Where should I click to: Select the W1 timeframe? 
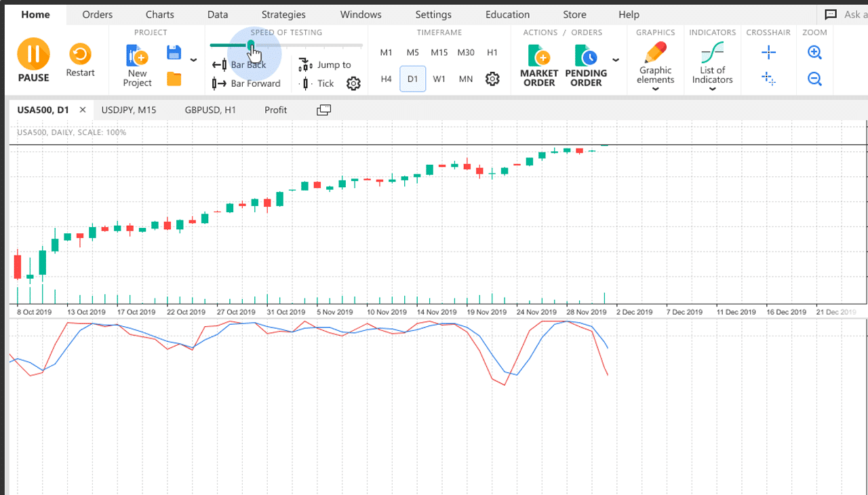[x=439, y=79]
